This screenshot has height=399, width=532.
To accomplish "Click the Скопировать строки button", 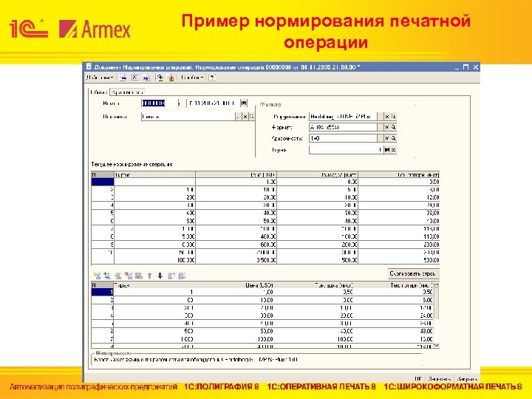I will point(414,273).
